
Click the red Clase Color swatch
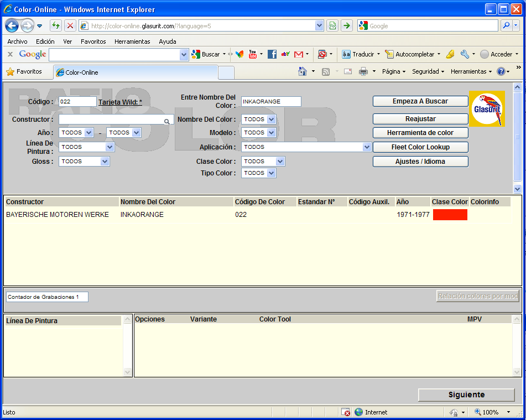[450, 215]
